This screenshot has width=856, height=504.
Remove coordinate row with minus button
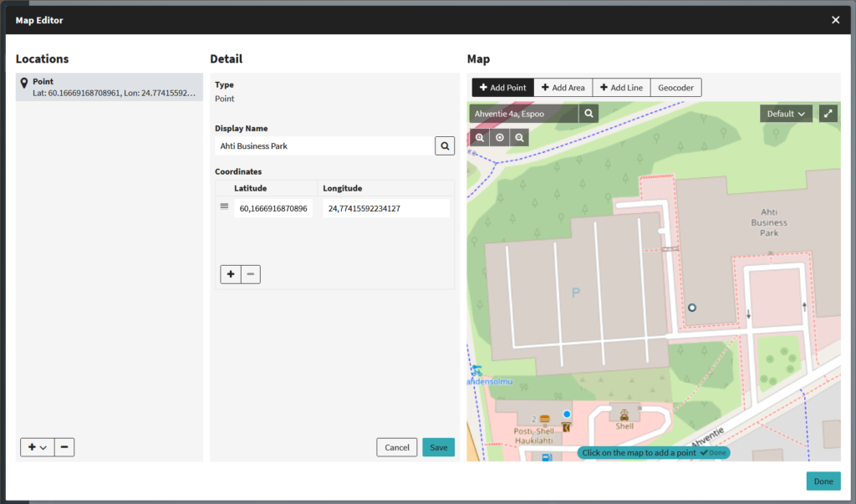(x=251, y=274)
